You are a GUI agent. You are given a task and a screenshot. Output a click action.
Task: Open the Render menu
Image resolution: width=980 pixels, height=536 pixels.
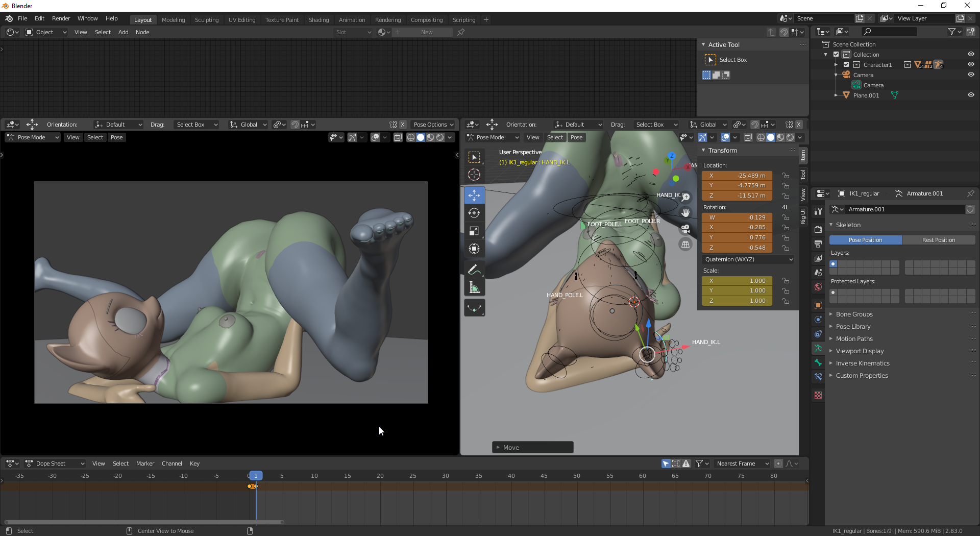[x=61, y=18]
